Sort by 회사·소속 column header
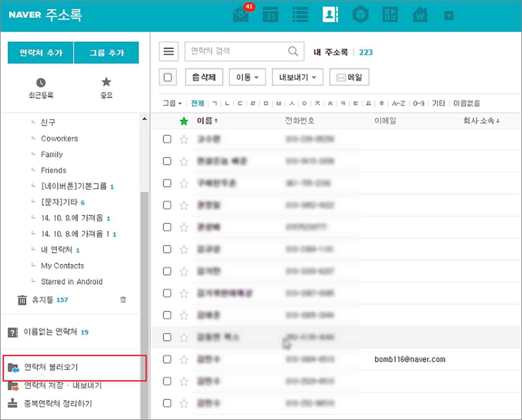 [x=481, y=121]
